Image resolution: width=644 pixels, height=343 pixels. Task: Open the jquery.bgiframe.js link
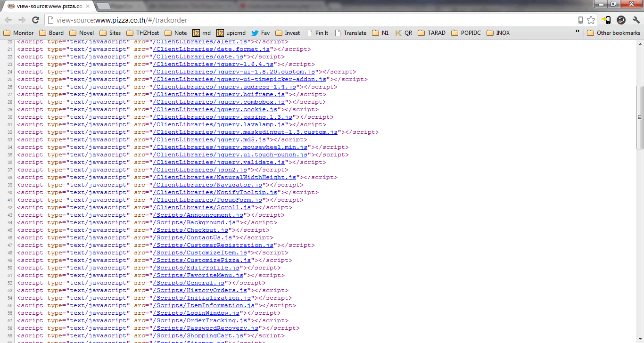coord(219,94)
